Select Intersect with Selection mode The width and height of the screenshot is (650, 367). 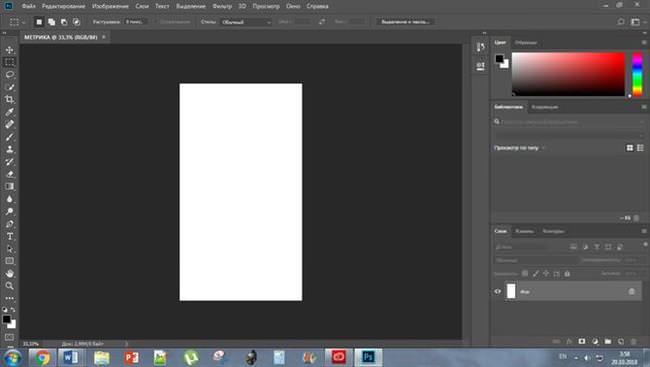tap(76, 22)
